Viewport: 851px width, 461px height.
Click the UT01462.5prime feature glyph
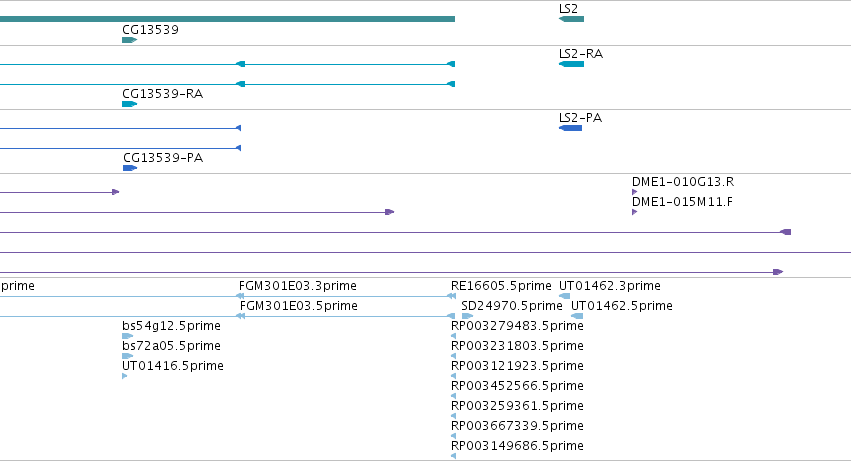[577, 316]
